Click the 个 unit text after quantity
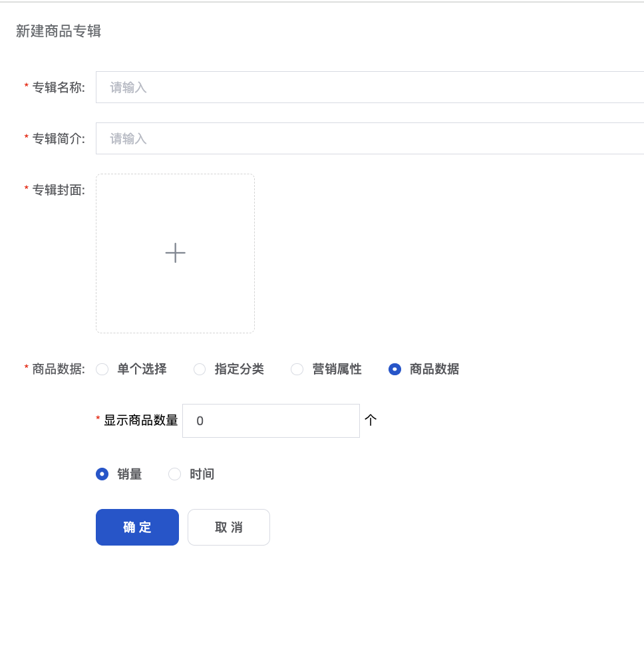Screen dimensions: 644x664 point(371,420)
